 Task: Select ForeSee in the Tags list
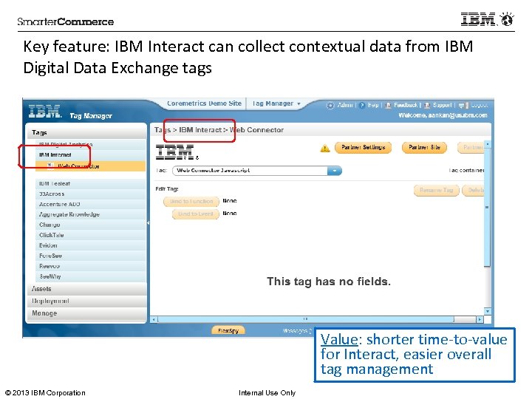coord(91,256)
